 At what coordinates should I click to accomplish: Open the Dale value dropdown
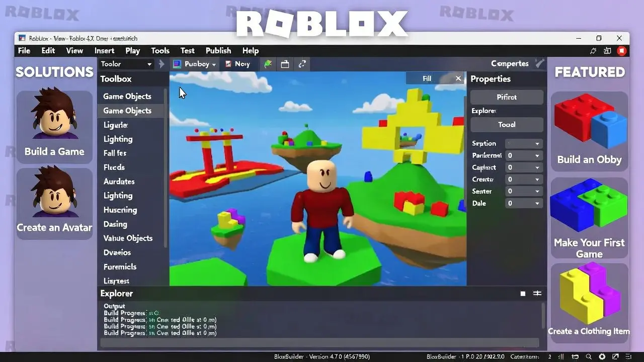click(x=524, y=203)
